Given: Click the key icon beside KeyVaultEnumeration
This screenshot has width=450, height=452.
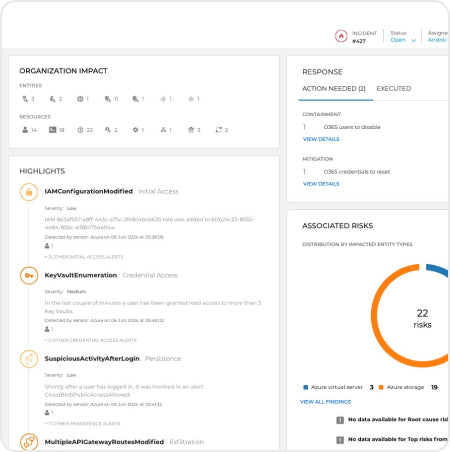Looking at the screenshot, I should coord(29,276).
